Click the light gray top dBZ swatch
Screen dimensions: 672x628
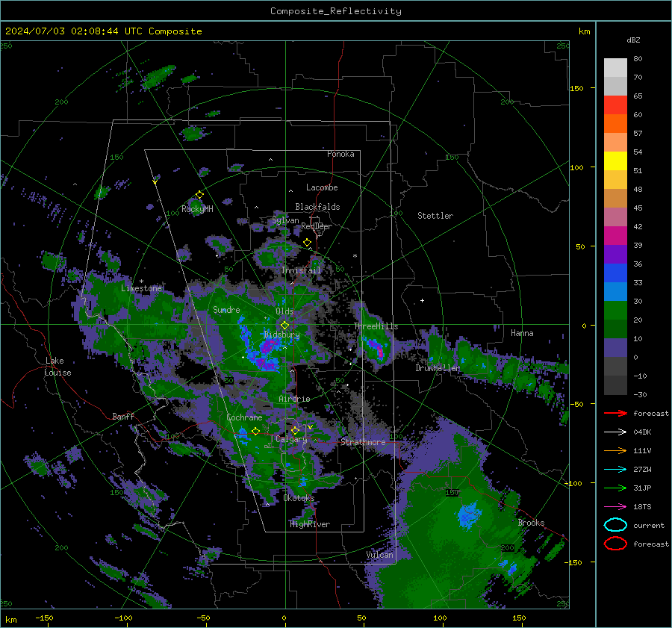point(615,68)
